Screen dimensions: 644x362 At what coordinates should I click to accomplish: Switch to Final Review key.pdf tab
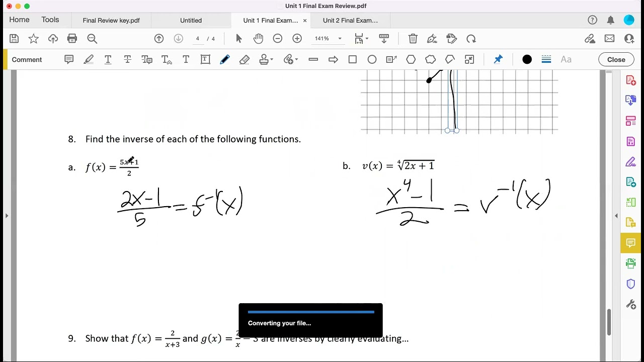click(x=111, y=21)
